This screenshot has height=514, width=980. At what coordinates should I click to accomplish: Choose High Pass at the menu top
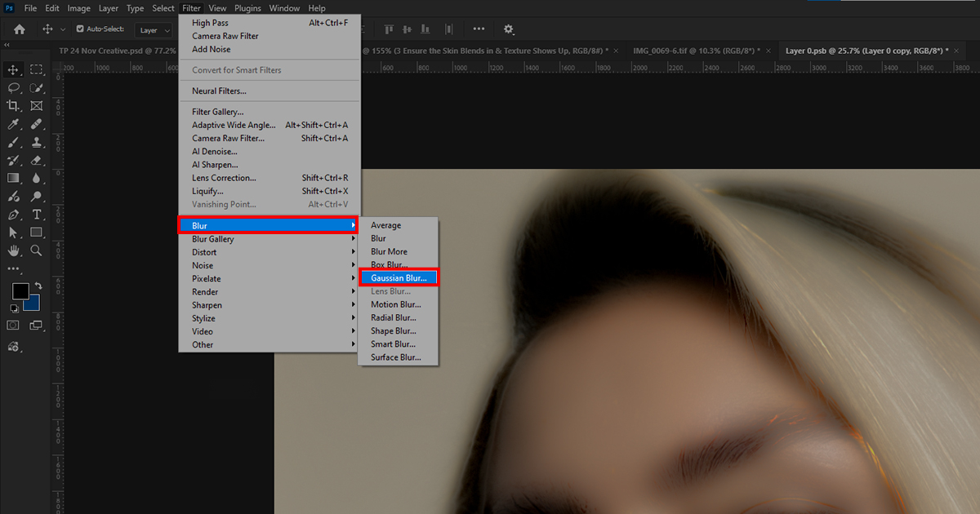pyautogui.click(x=269, y=23)
